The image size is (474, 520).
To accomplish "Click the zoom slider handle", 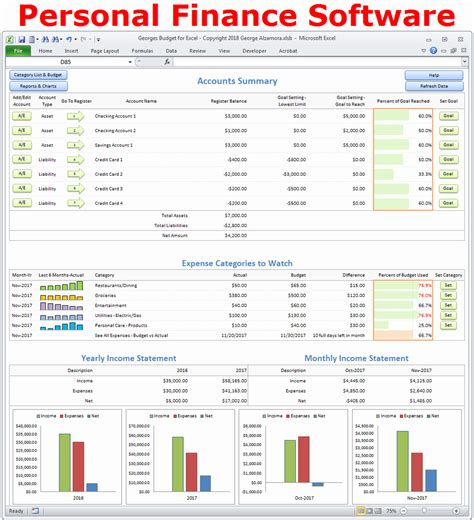I will tap(424, 511).
